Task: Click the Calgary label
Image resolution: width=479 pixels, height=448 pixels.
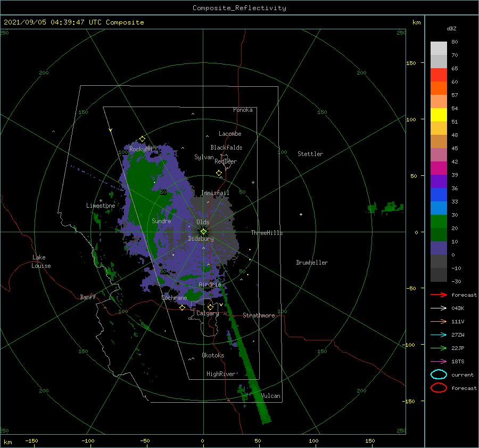Action: point(208,313)
